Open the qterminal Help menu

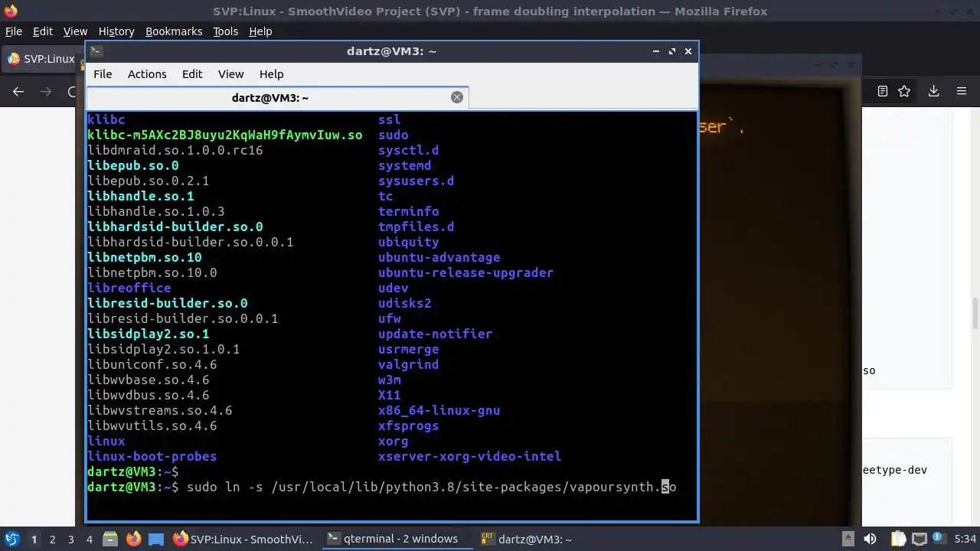pyautogui.click(x=272, y=74)
